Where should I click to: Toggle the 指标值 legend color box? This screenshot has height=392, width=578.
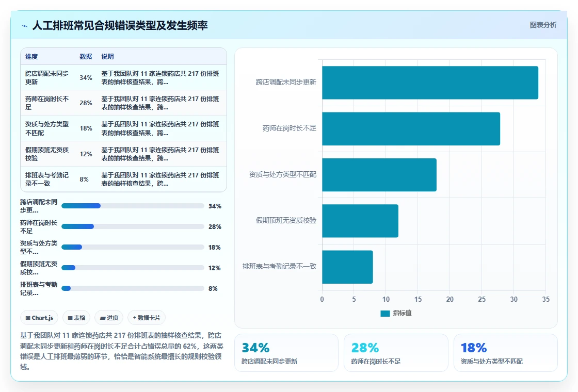(x=385, y=313)
